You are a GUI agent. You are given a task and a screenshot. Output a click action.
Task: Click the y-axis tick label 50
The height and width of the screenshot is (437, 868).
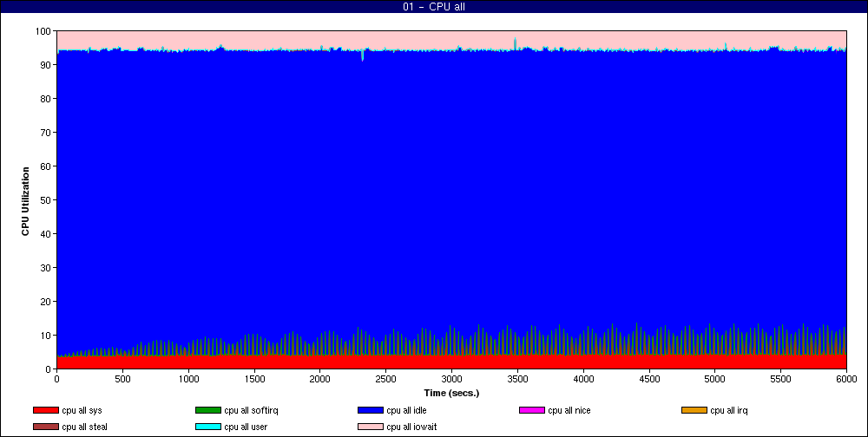46,200
